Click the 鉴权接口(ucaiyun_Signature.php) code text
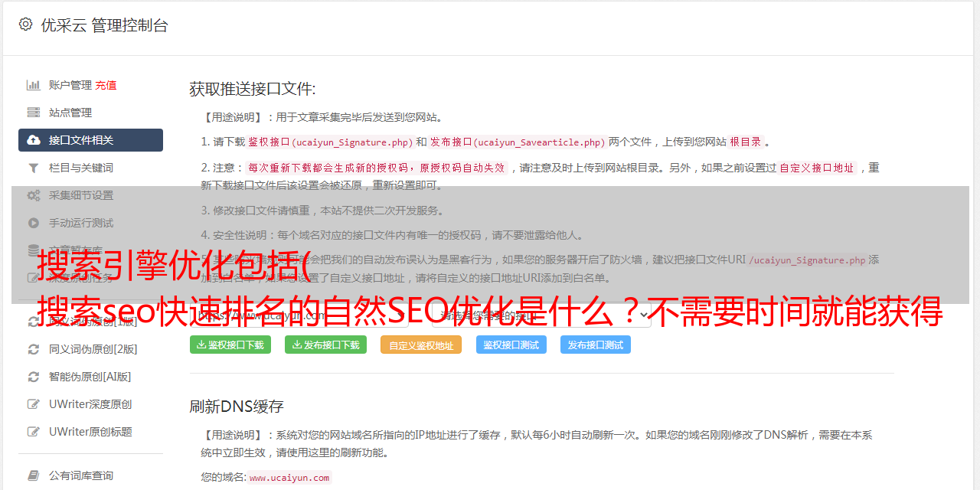The image size is (980, 490). (330, 142)
